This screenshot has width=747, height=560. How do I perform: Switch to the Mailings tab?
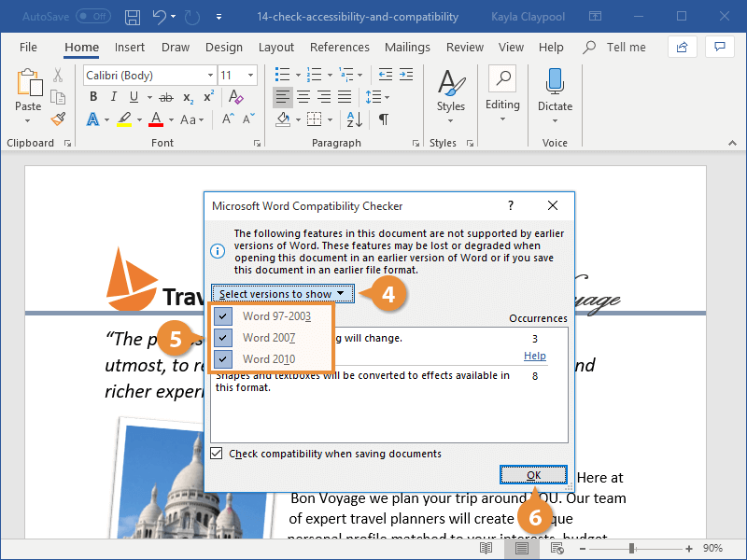click(407, 47)
